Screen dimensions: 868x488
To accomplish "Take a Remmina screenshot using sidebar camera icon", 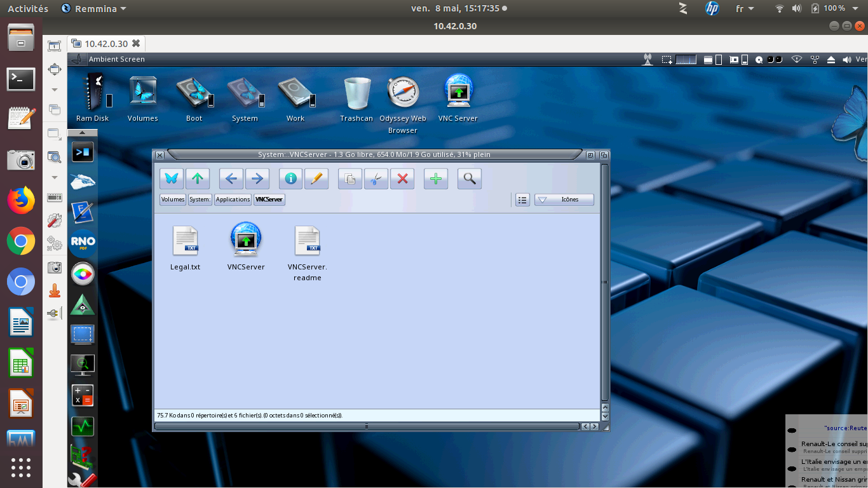I will (x=55, y=268).
